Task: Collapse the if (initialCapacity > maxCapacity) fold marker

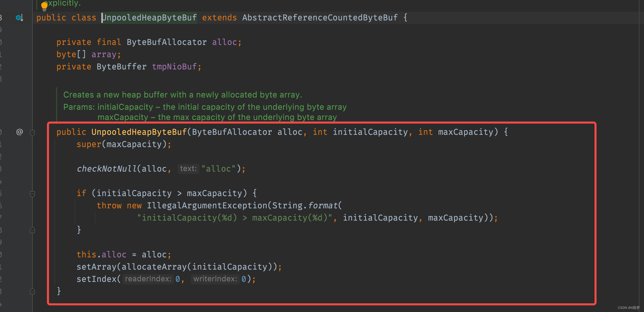Action: click(x=32, y=194)
